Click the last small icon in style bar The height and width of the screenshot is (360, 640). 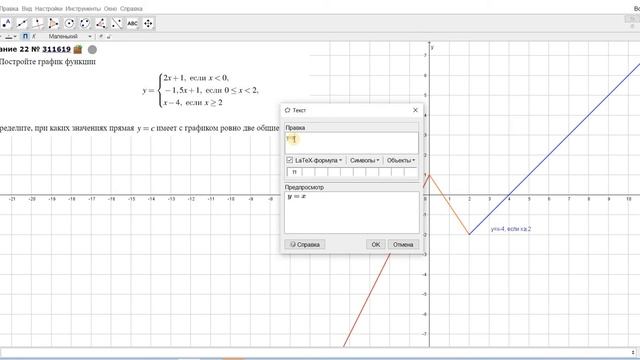[x=109, y=36]
